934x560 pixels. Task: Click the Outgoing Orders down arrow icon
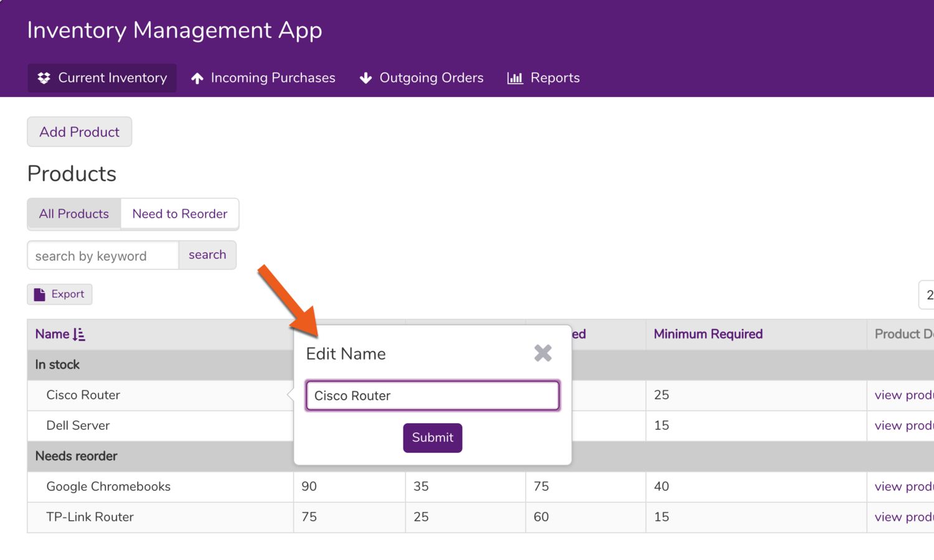pyautogui.click(x=366, y=78)
